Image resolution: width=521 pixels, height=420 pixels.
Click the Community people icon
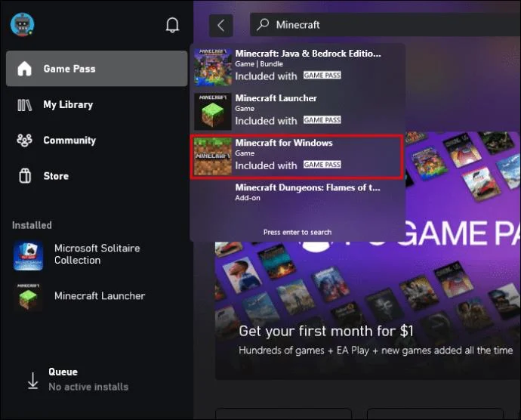24,141
